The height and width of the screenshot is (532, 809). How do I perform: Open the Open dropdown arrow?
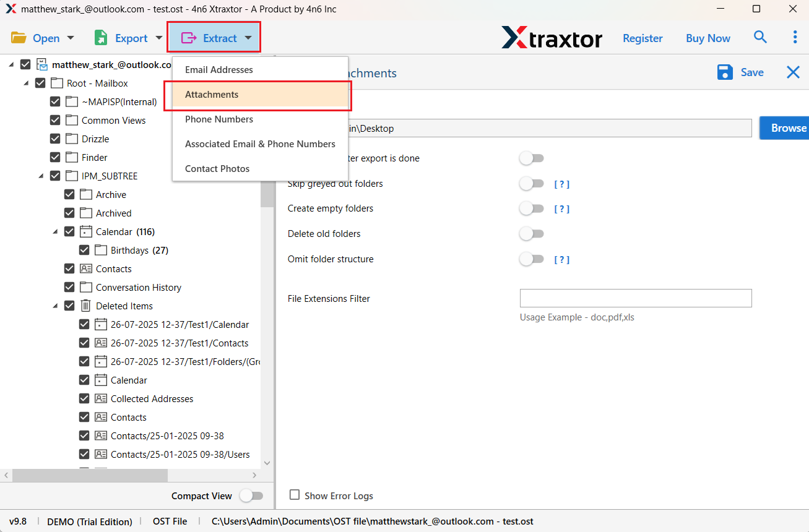point(70,38)
